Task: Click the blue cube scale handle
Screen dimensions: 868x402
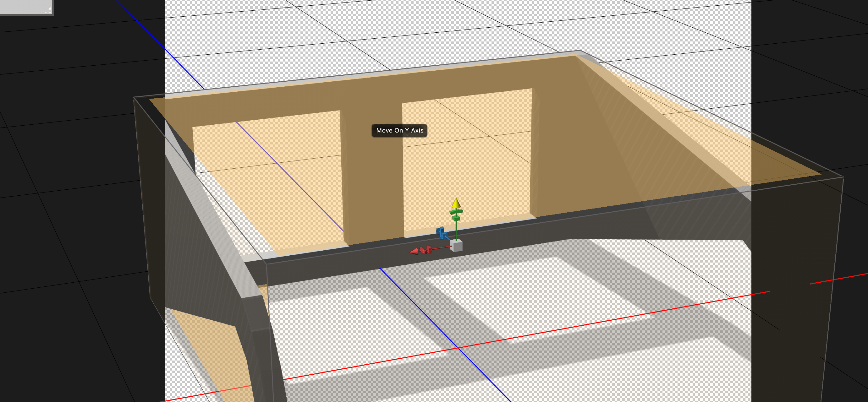Action: 444,236
